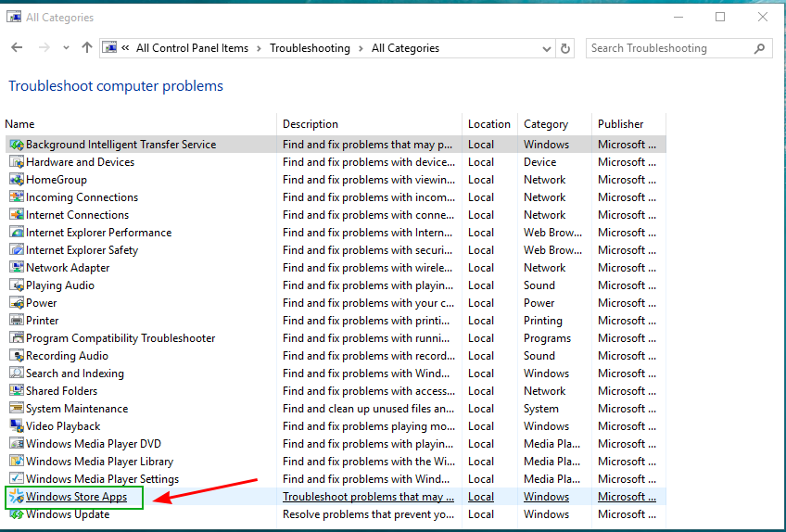Screen dimensions: 786x532
Task: Click the Program Compatibility Troubleshooter icon
Action: (x=17, y=338)
